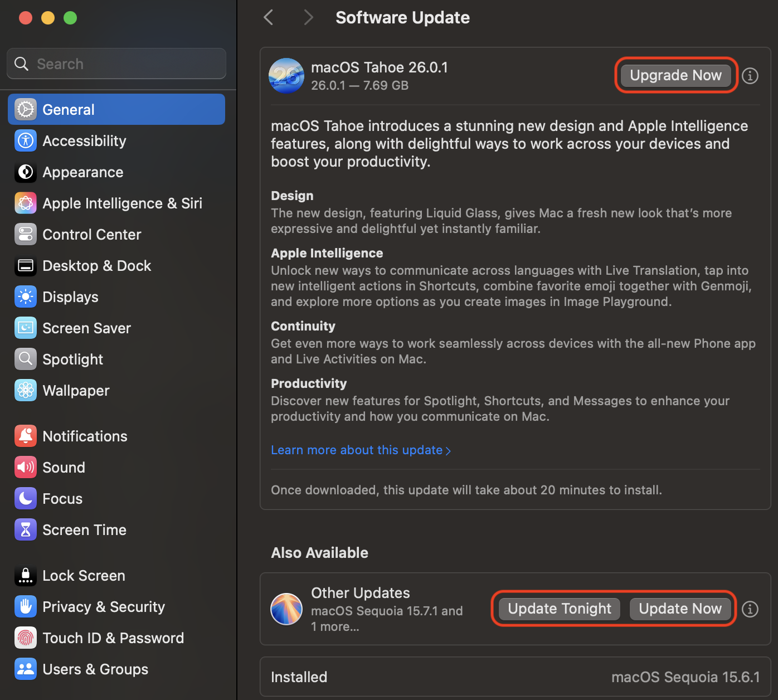
Task: Show info for the macOS Tahoe upgrade
Action: point(750,75)
